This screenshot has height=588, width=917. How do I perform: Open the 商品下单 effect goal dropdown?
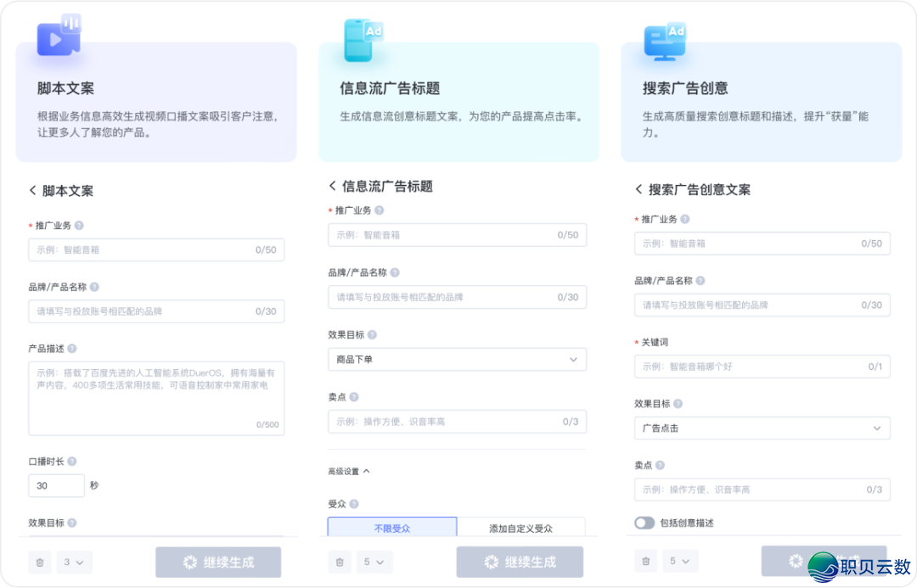(457, 360)
